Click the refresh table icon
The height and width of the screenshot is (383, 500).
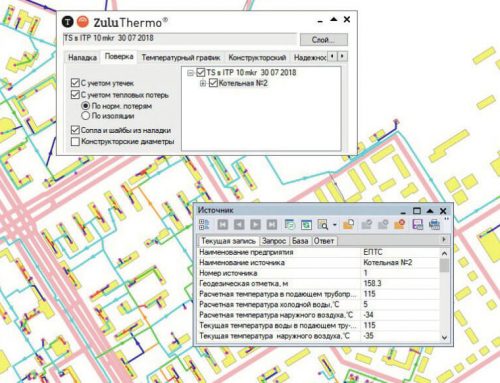tap(306, 224)
